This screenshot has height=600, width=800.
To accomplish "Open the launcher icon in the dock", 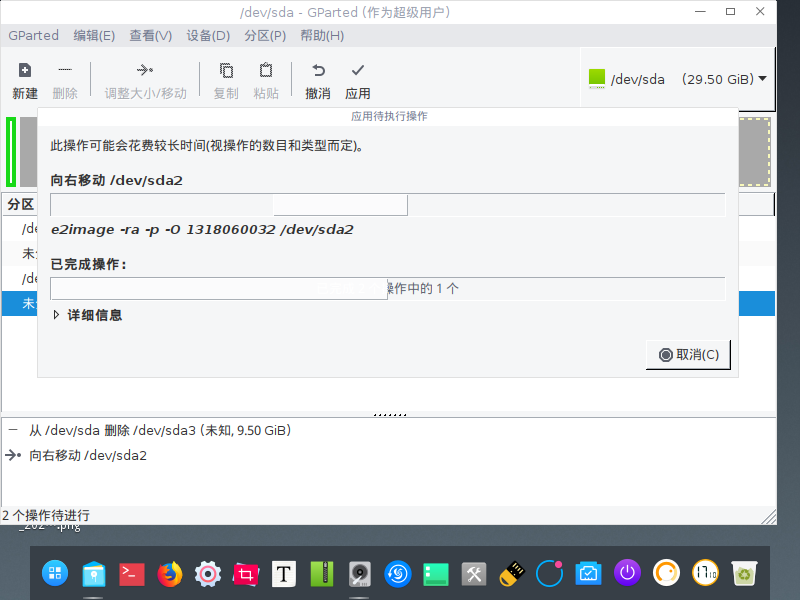I will 55,573.
